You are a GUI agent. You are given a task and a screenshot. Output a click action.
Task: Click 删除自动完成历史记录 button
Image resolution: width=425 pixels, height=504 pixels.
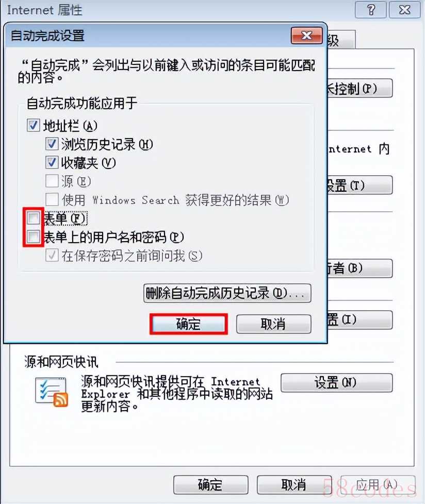pos(227,293)
